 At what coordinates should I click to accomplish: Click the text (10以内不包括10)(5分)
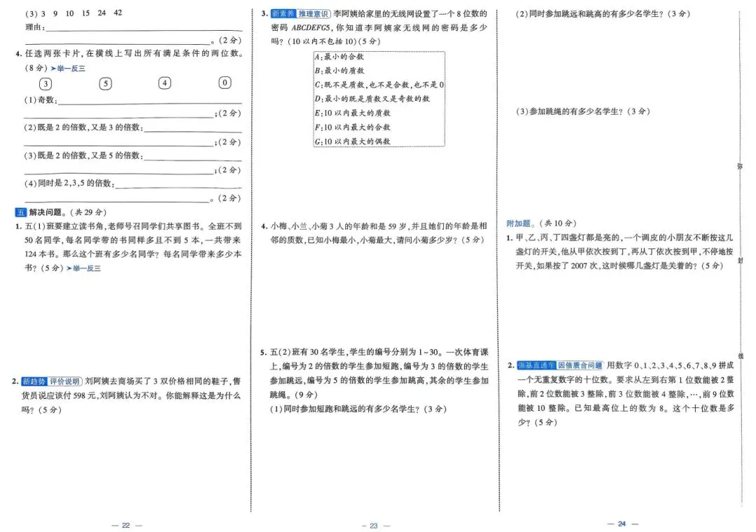[334, 41]
